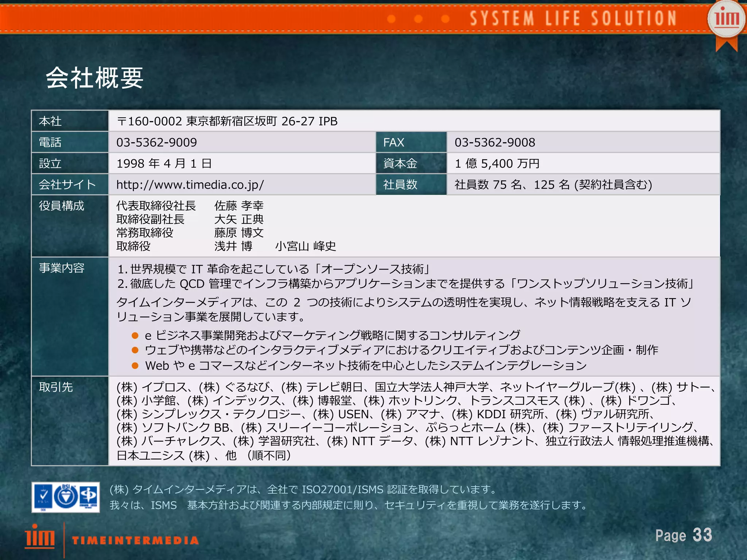This screenshot has width=747, height=560.
Task: Select the ISO27001/ISMS certification sentence
Action: 304,489
